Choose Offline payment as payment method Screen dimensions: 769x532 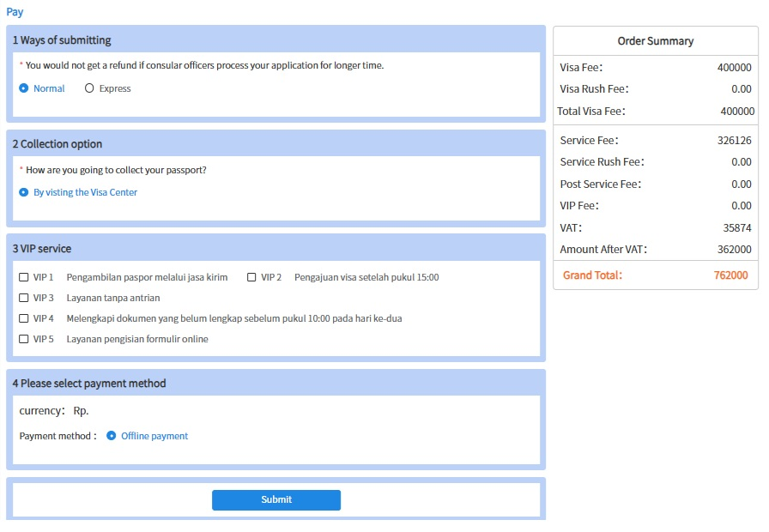pyautogui.click(x=112, y=436)
